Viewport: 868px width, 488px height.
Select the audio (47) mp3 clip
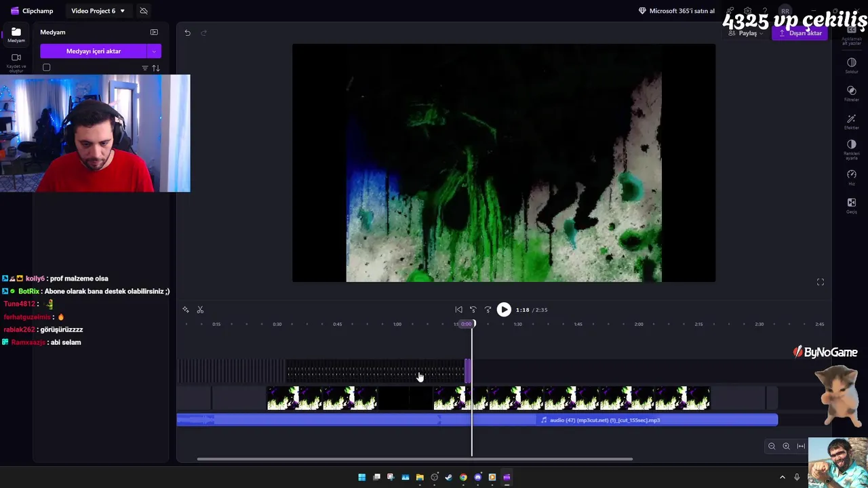point(477,420)
